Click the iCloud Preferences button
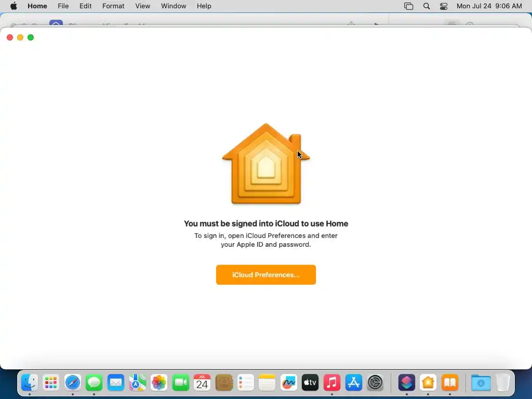Screen dimensions: 532x399 point(265,275)
